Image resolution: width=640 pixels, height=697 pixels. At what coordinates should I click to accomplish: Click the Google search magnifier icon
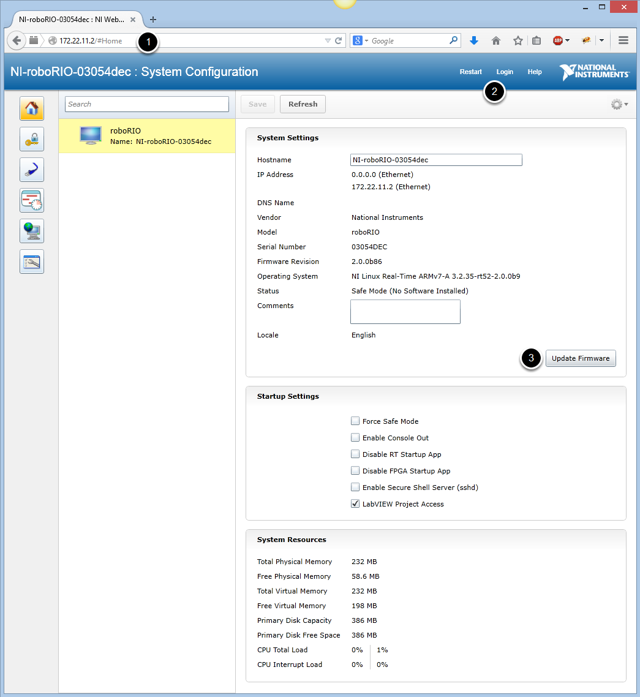click(453, 40)
